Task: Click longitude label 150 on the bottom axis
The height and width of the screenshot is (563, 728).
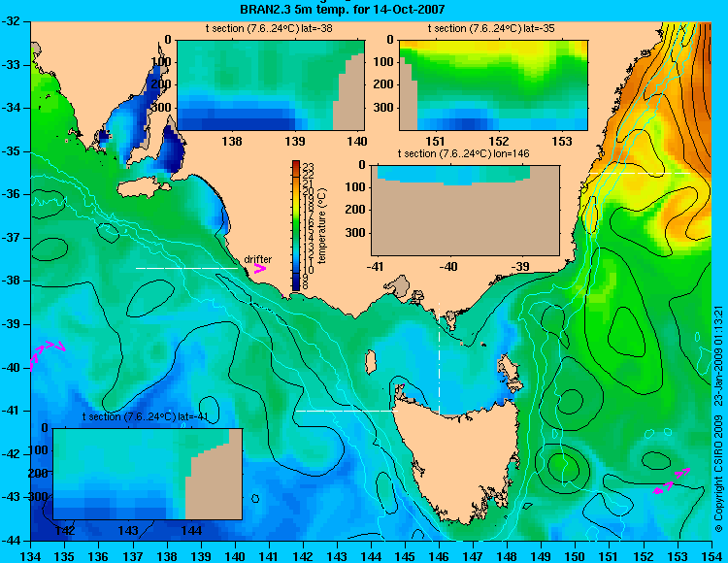Action: [x=576, y=556]
